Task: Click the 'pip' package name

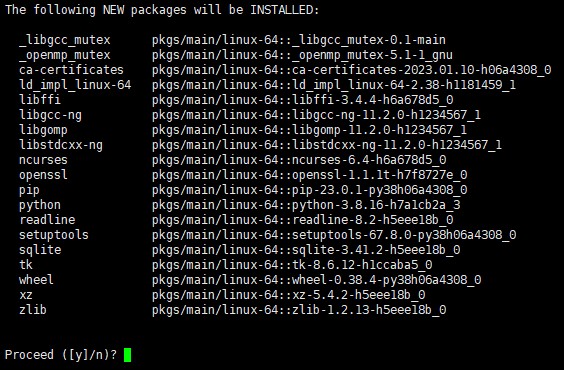Action: (x=29, y=190)
